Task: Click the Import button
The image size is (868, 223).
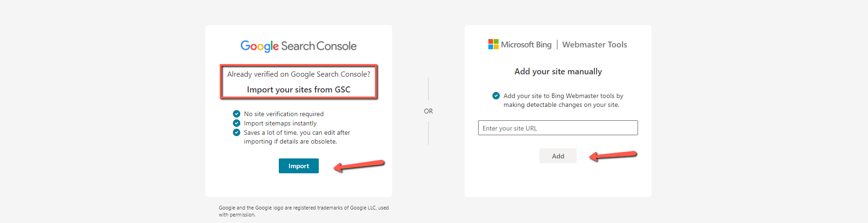Action: point(299,166)
